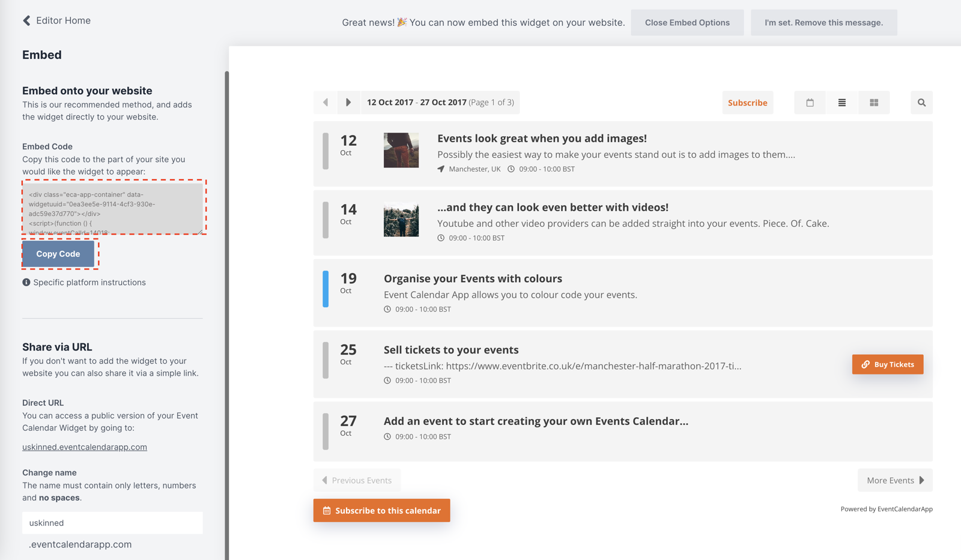Click the blue colour bar on 19 Oct event
The height and width of the screenshot is (560, 961).
point(326,289)
